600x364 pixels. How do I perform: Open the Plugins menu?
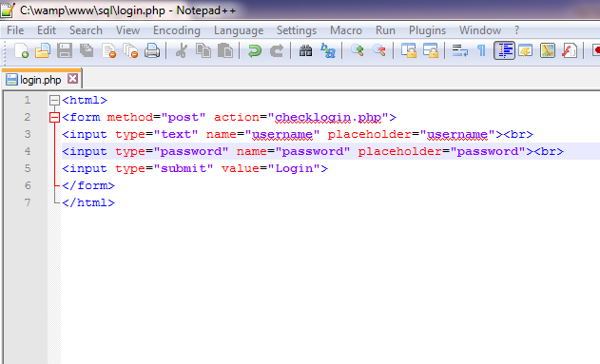point(427,30)
